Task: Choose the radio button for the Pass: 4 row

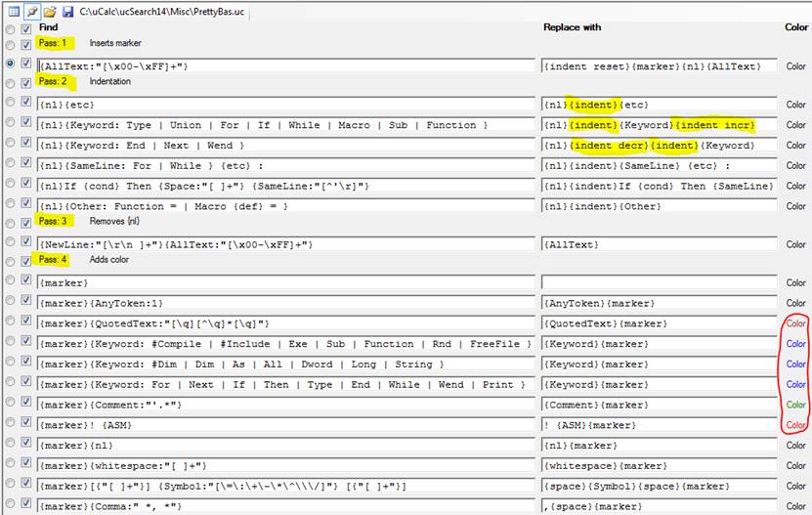Action: click(x=11, y=262)
